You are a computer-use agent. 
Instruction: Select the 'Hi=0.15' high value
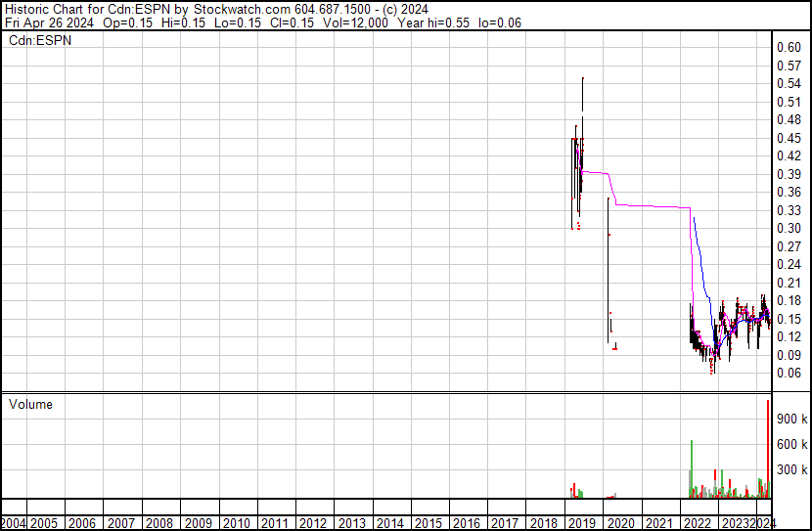(x=183, y=22)
